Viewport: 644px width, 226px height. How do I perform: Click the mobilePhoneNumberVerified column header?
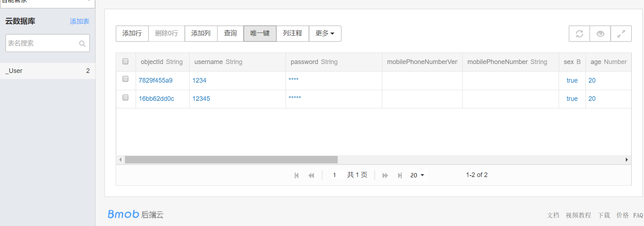coord(422,62)
